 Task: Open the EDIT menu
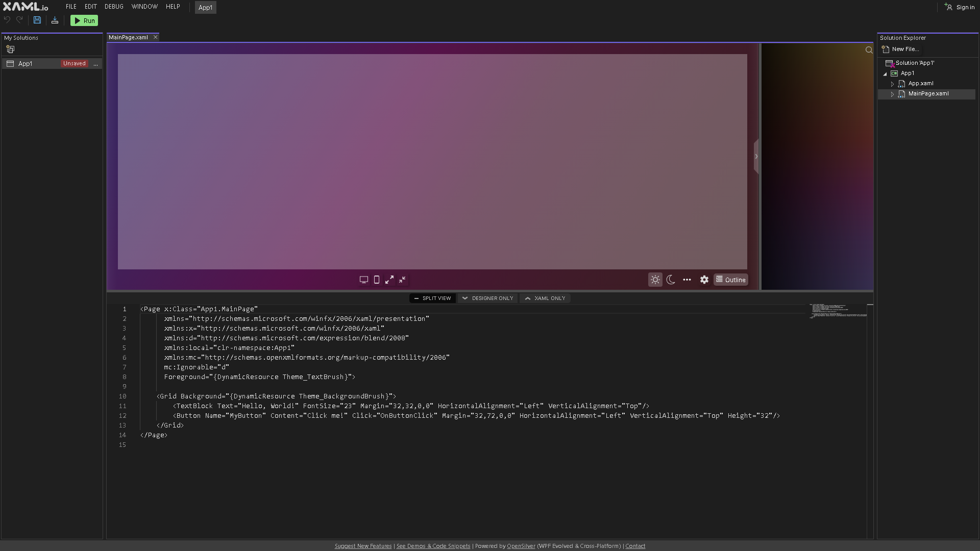pos(90,7)
